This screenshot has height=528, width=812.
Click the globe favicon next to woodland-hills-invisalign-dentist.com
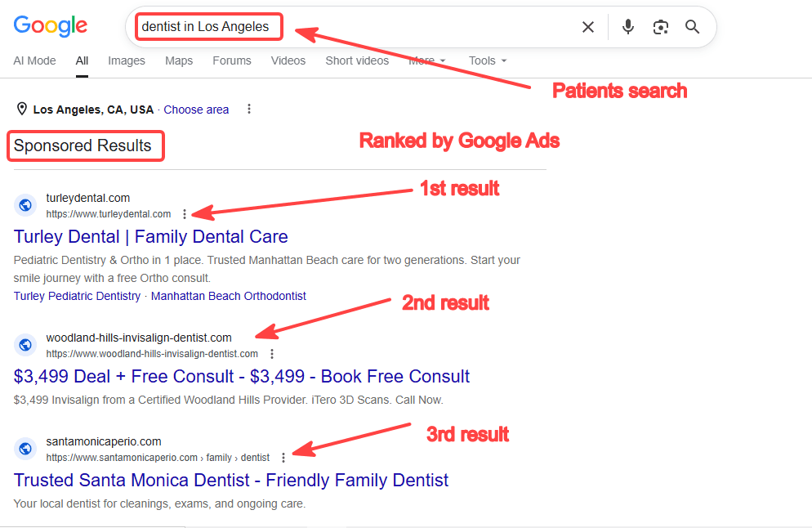pos(25,345)
